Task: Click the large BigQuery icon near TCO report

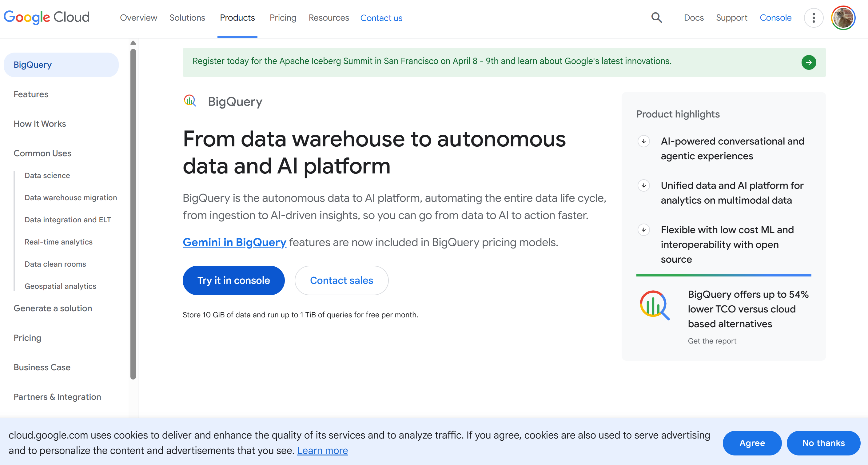Action: [654, 305]
